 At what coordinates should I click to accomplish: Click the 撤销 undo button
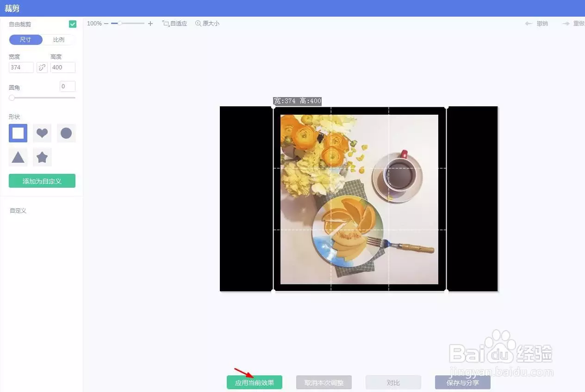pos(537,24)
